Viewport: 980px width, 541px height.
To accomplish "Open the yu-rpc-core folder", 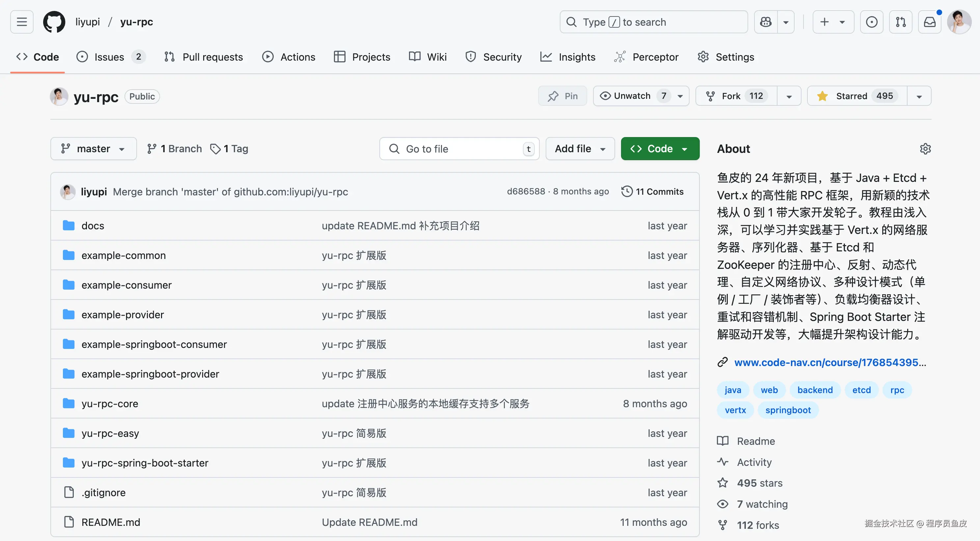I will click(x=110, y=404).
